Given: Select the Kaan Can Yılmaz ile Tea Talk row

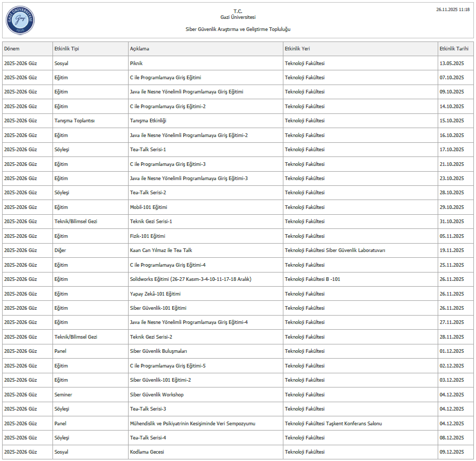Looking at the screenshot, I should (x=161, y=250).
